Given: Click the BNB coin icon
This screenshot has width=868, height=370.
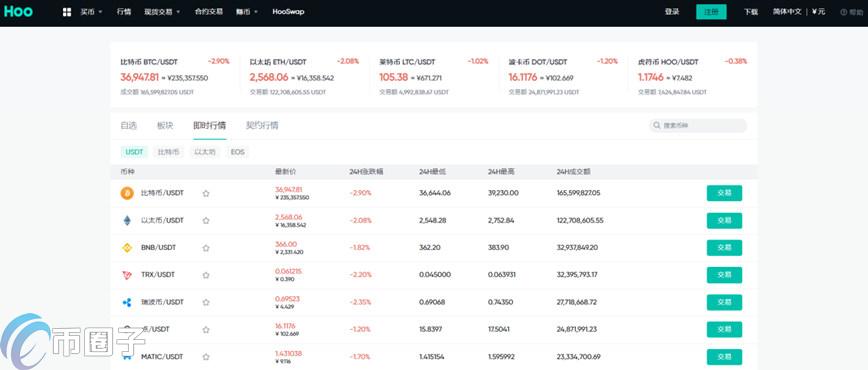Looking at the screenshot, I should (x=127, y=248).
